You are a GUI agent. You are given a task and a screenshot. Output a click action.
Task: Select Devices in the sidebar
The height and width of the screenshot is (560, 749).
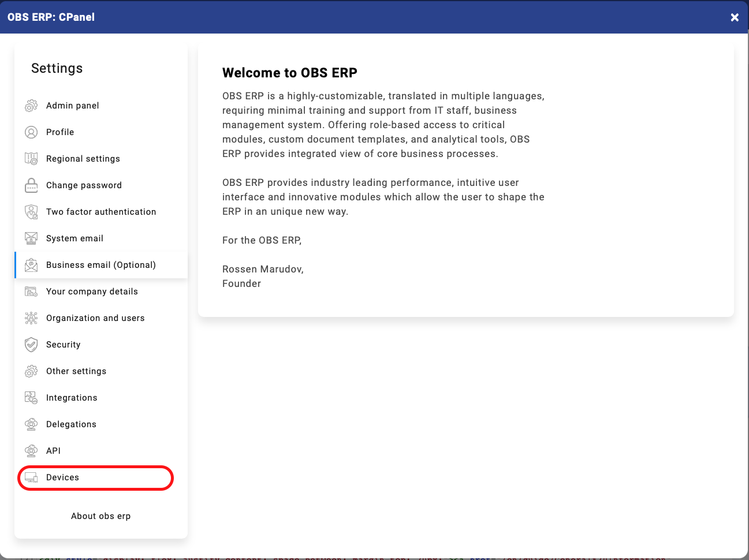101,477
